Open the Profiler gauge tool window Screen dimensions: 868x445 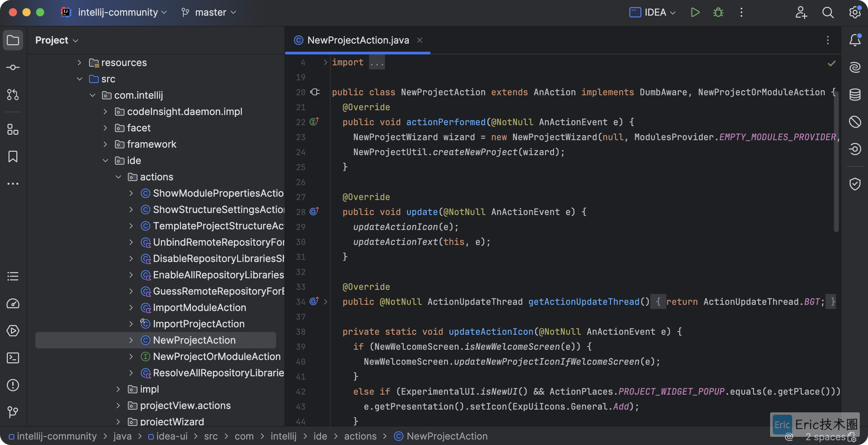click(x=13, y=303)
